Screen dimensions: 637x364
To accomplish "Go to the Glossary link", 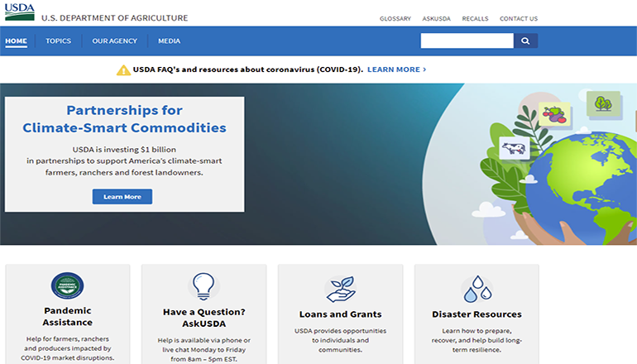I will (395, 19).
